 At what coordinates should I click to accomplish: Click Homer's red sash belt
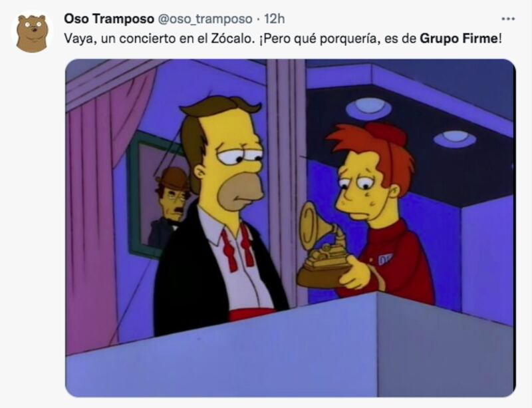point(251,315)
